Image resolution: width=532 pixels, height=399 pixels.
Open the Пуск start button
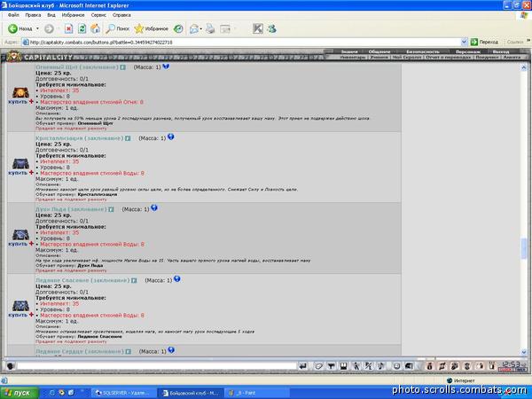(x=19, y=393)
